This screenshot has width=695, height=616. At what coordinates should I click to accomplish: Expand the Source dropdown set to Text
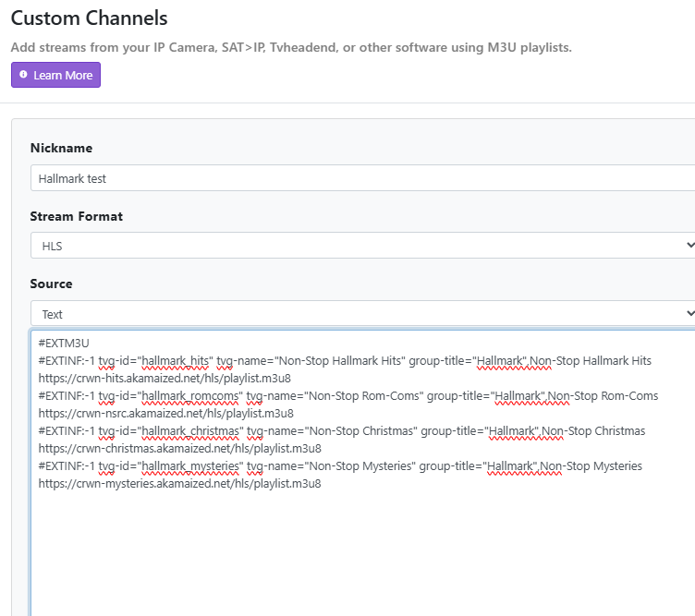tap(360, 314)
